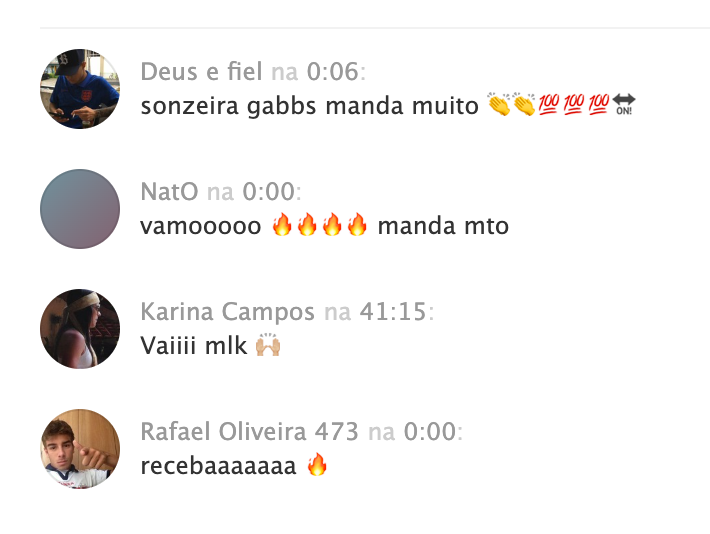
Task: Click the first fire emoji in NatO's comment
Action: 282,224
